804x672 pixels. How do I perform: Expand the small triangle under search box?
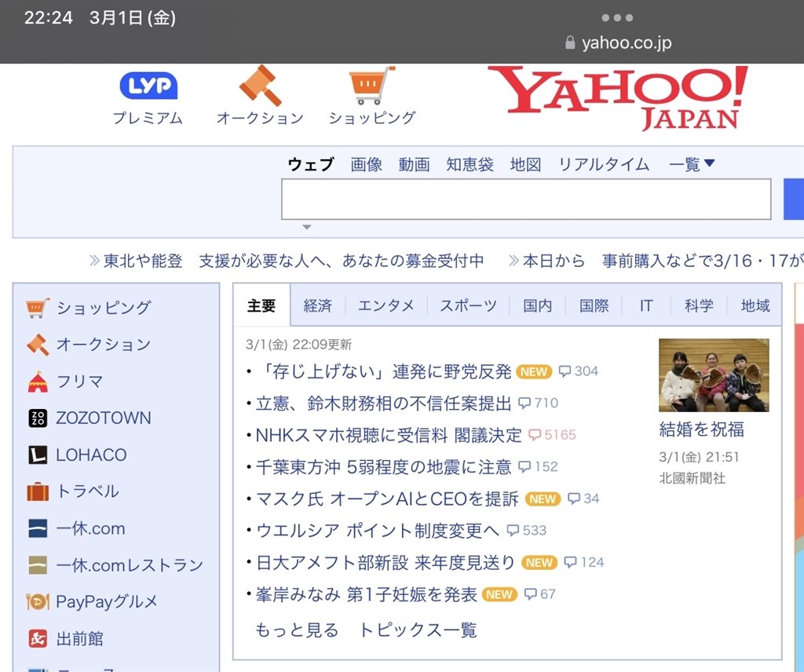[307, 227]
